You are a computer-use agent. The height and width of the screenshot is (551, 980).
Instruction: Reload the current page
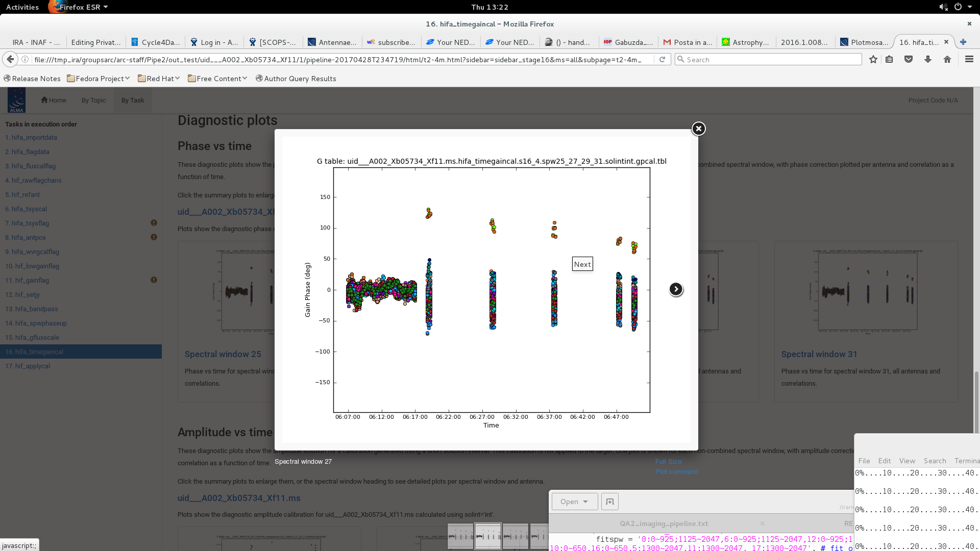(663, 59)
